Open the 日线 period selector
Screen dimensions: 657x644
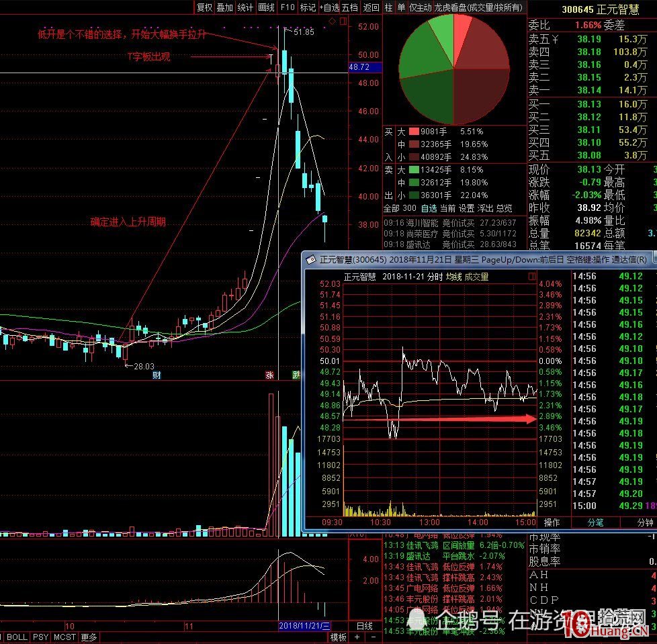coord(365,626)
